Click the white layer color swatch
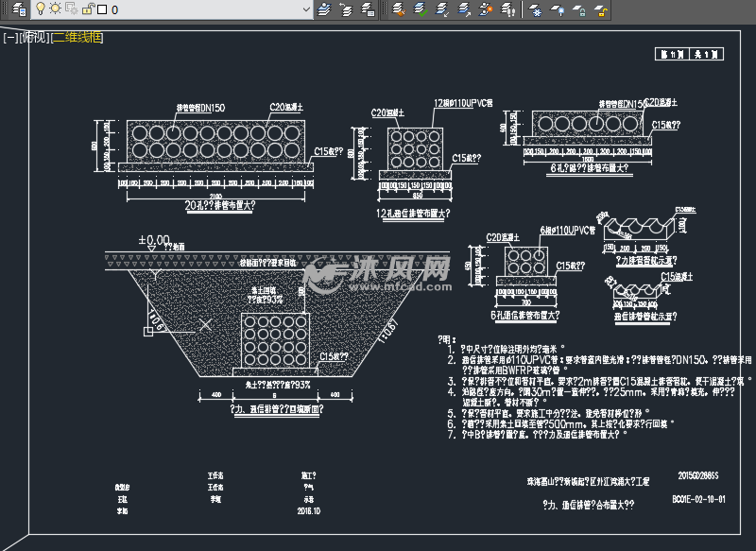The height and width of the screenshot is (551, 756). 102,9
